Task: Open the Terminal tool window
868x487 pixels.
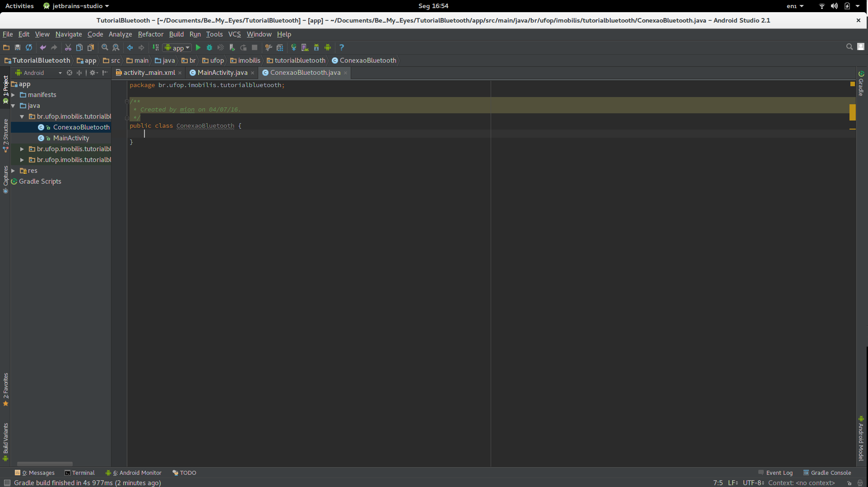Action: coord(80,473)
